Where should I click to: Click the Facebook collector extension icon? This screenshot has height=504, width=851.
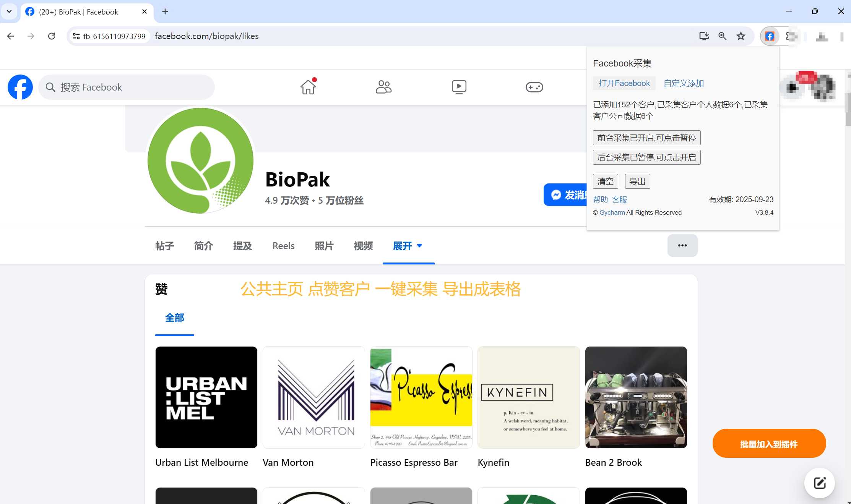pos(769,36)
